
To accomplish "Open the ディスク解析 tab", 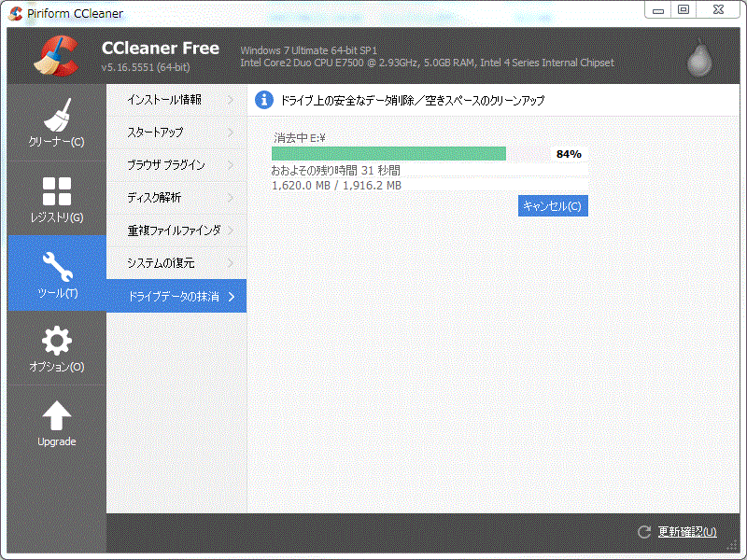I will coord(176,198).
